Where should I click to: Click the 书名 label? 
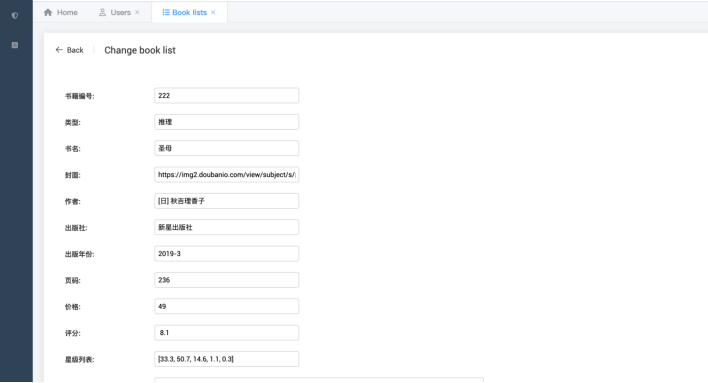[73, 149]
